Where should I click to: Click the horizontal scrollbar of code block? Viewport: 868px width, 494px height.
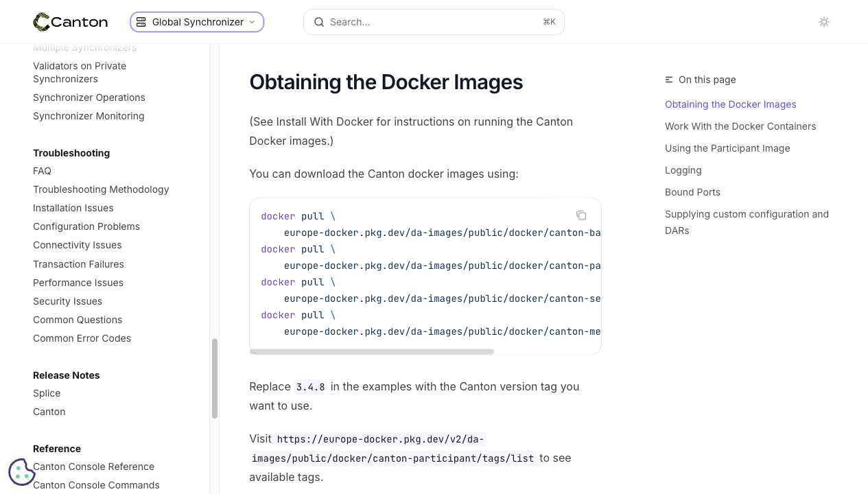372,351
